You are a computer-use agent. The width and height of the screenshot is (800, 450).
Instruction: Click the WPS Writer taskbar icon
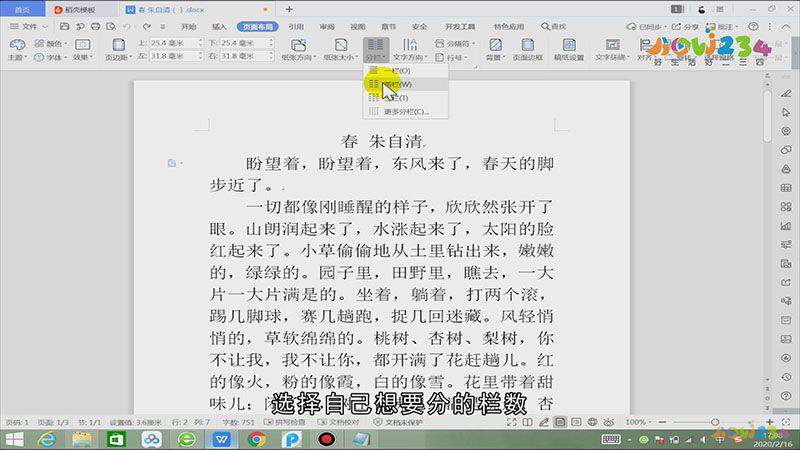point(221,439)
